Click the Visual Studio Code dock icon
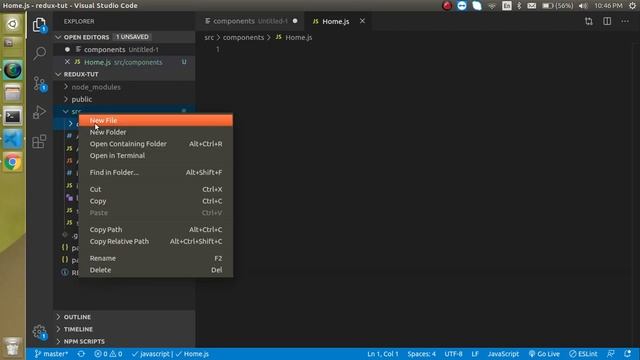This screenshot has height=360, width=640. pyautogui.click(x=12, y=140)
